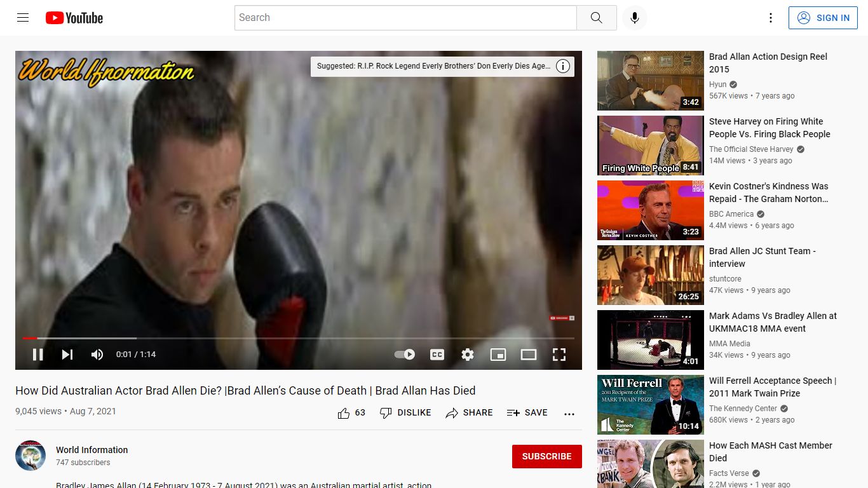Viewport: 868px width, 488px height.
Task: Open Brad Allen interview thumbnail 26:25
Action: [x=651, y=275]
